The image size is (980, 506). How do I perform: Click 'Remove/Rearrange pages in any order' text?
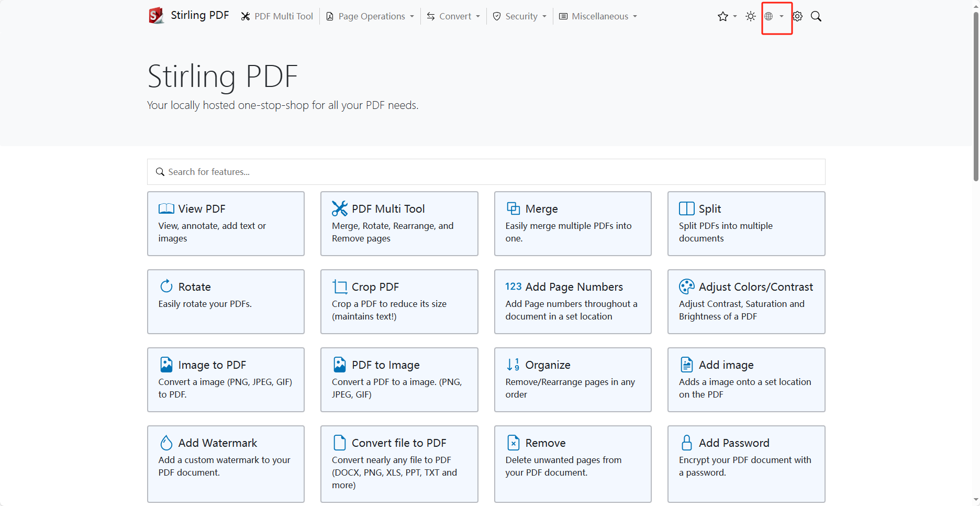click(570, 388)
